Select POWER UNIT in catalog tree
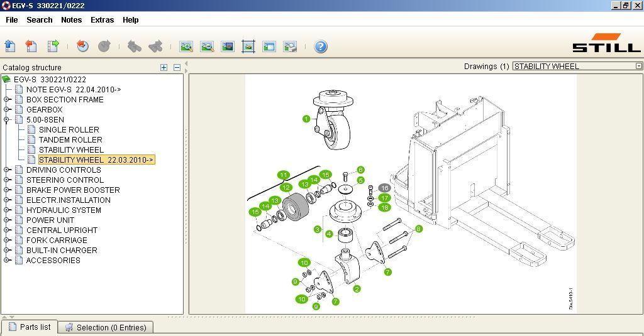This screenshot has width=644, height=336. [x=50, y=220]
